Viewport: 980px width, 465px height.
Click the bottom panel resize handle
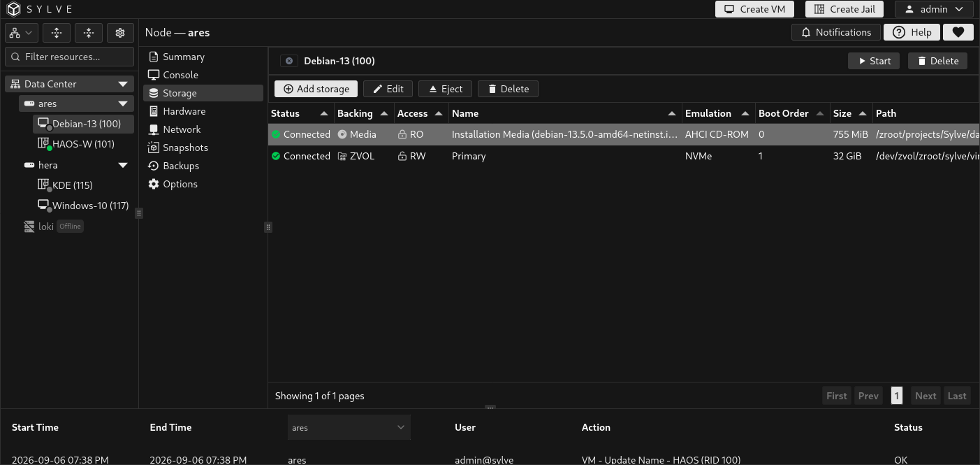(490, 407)
